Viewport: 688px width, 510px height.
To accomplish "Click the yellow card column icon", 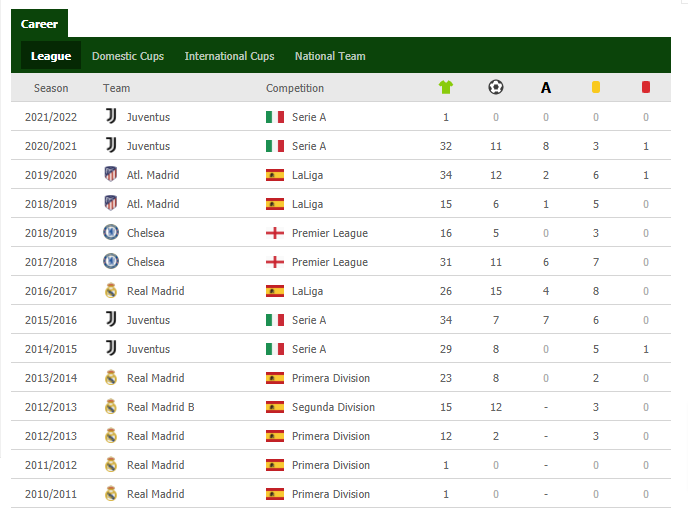I will click(x=596, y=88).
